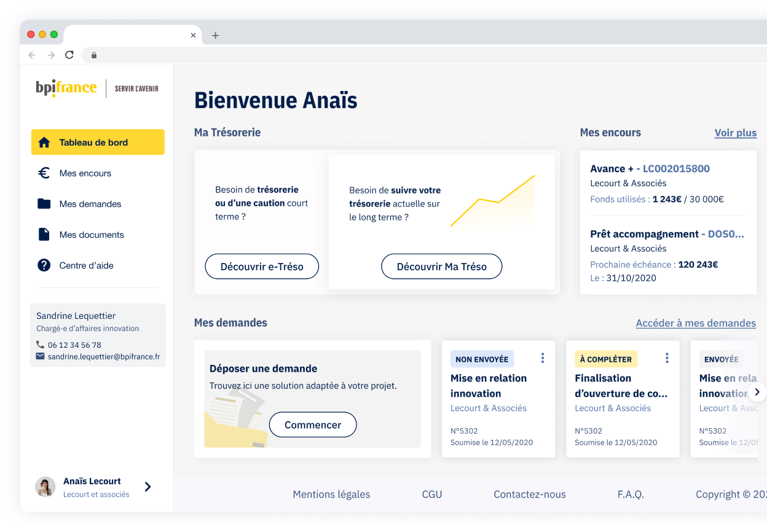
Task: Select Tableau de bord in sidebar
Action: pyautogui.click(x=98, y=142)
